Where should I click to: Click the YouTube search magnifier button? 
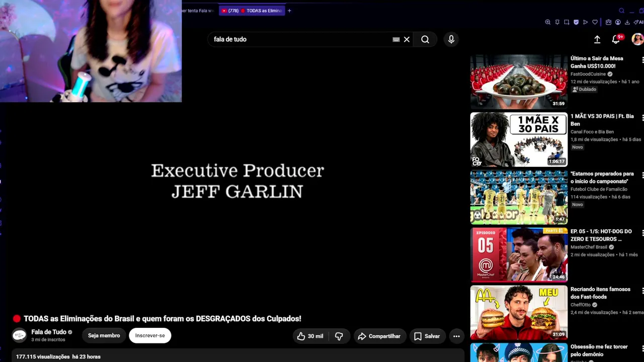point(425,39)
